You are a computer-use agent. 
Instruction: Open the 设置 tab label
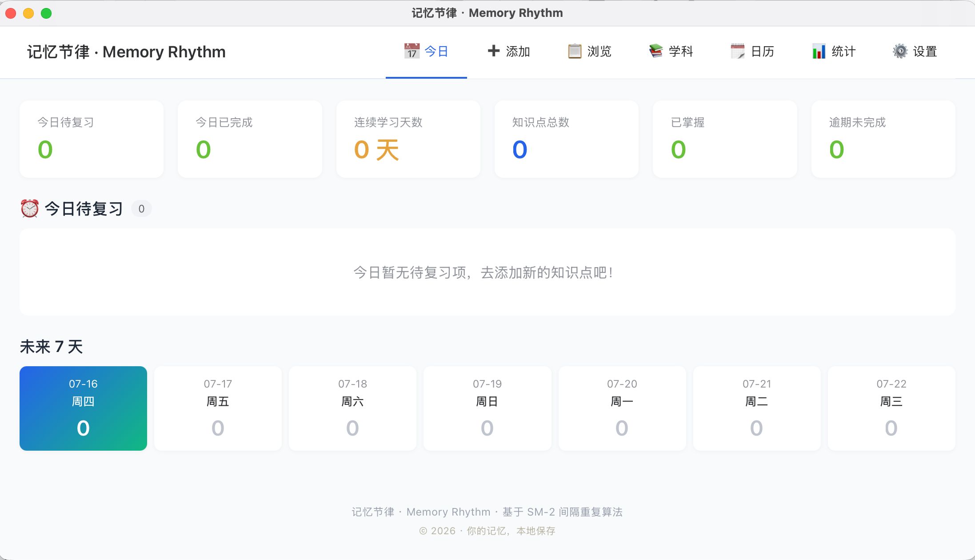pyautogui.click(x=925, y=52)
